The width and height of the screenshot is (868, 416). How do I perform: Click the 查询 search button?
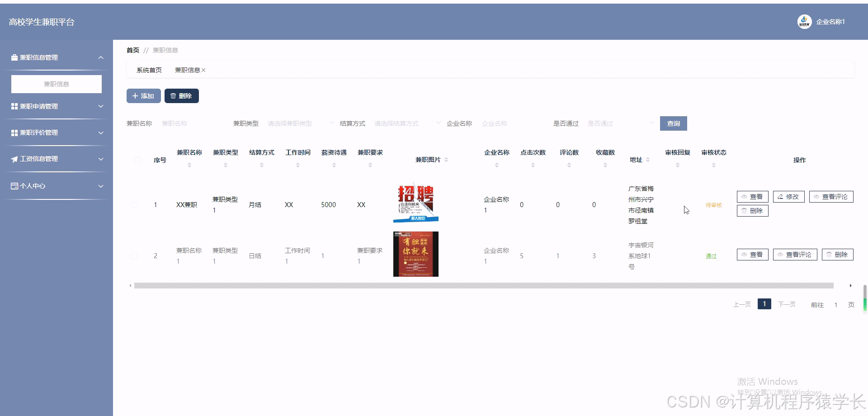[x=674, y=123]
